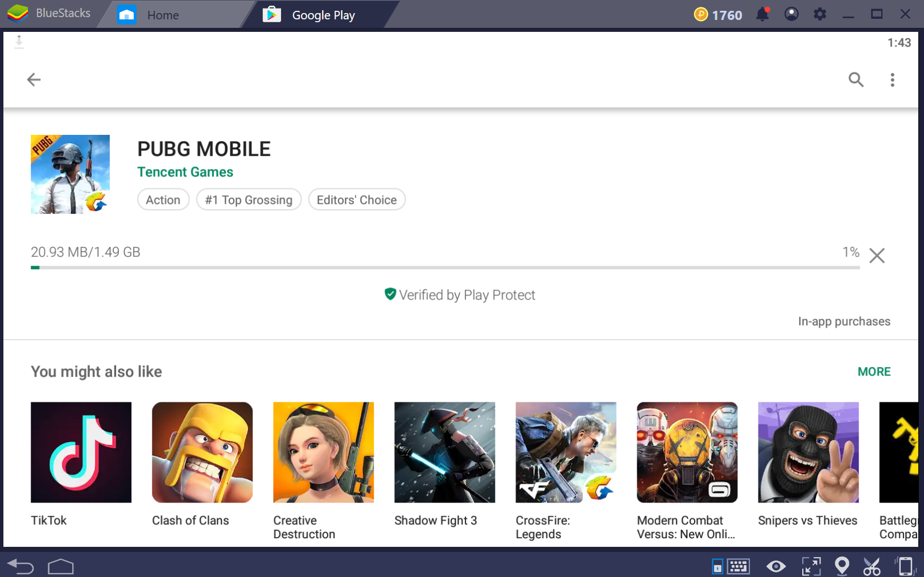This screenshot has width=924, height=577.
Task: Click the TikTok app name label
Action: [49, 520]
